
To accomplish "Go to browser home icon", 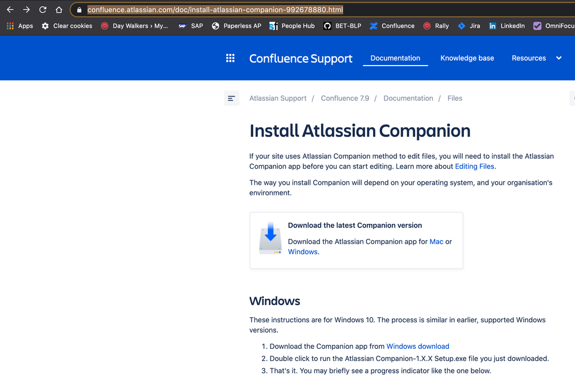I will [59, 10].
